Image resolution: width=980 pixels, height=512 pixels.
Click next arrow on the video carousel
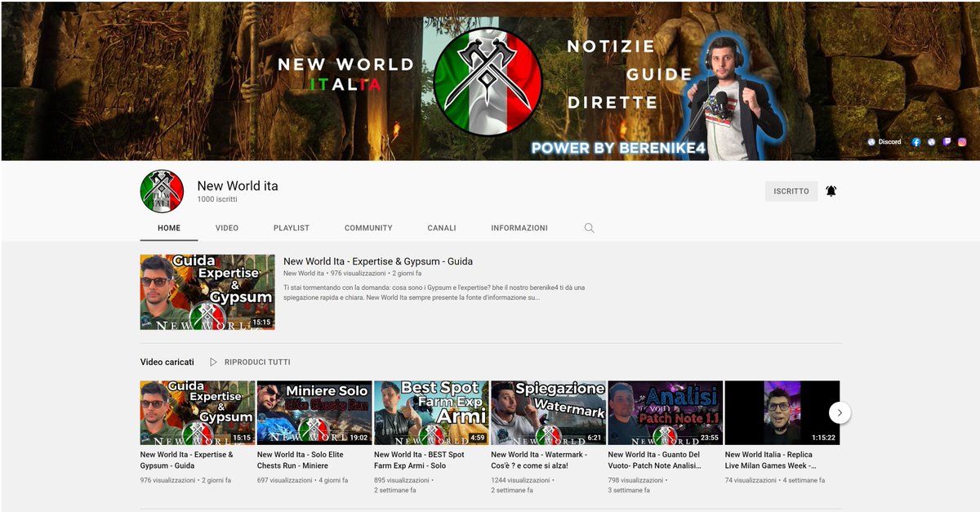point(840,412)
